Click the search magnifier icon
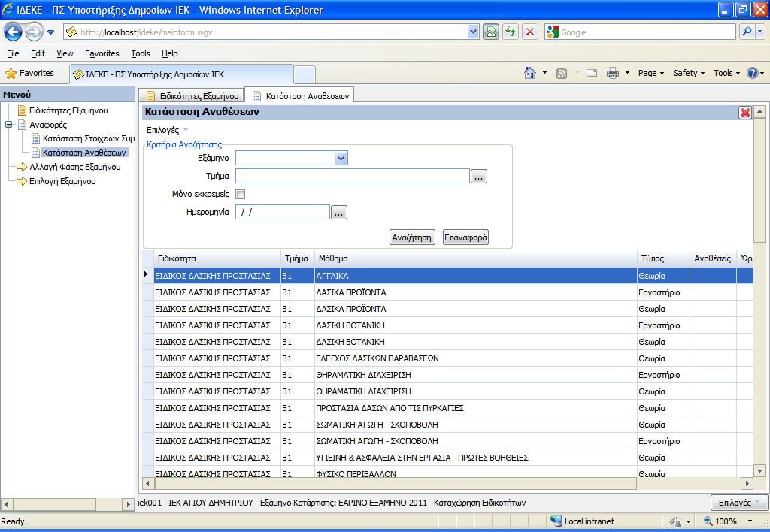 click(747, 32)
